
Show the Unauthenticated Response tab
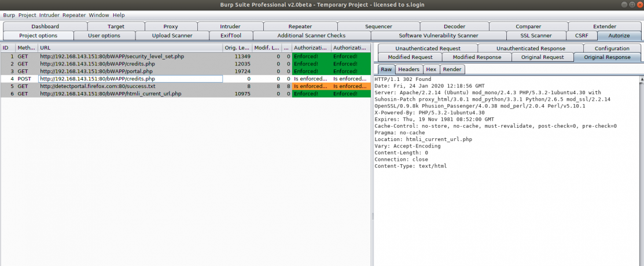click(531, 49)
